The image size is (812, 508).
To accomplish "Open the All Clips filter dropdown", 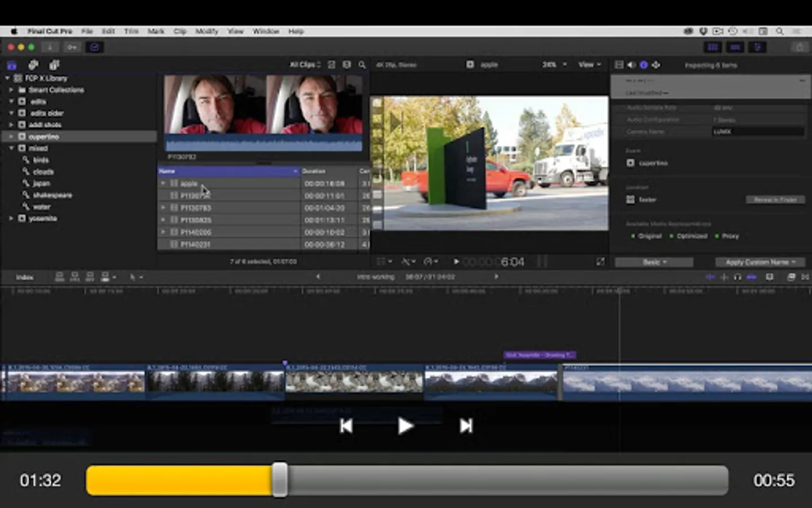I will [x=305, y=65].
